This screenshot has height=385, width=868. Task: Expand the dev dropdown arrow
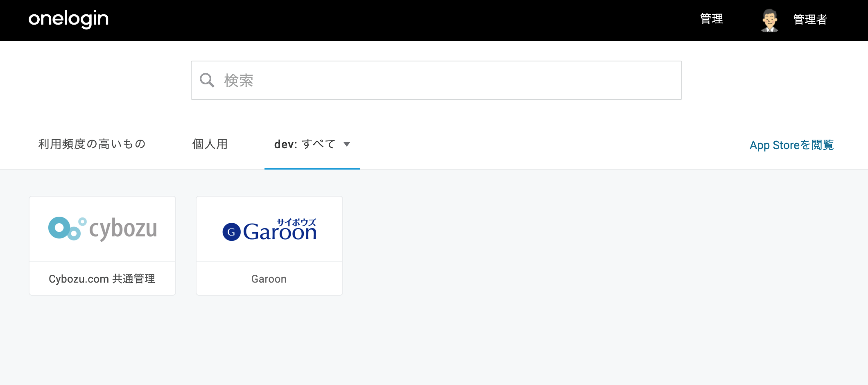click(x=347, y=144)
